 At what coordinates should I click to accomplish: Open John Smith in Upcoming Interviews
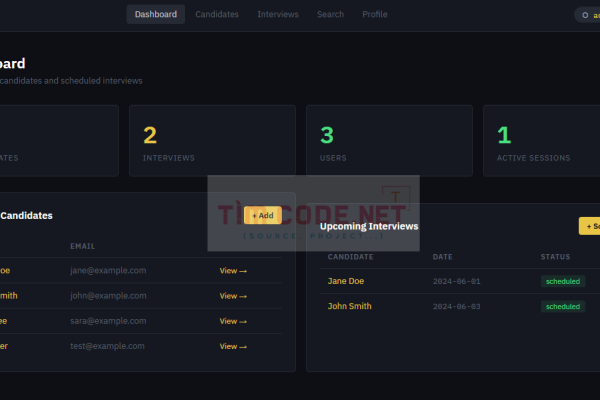[349, 306]
